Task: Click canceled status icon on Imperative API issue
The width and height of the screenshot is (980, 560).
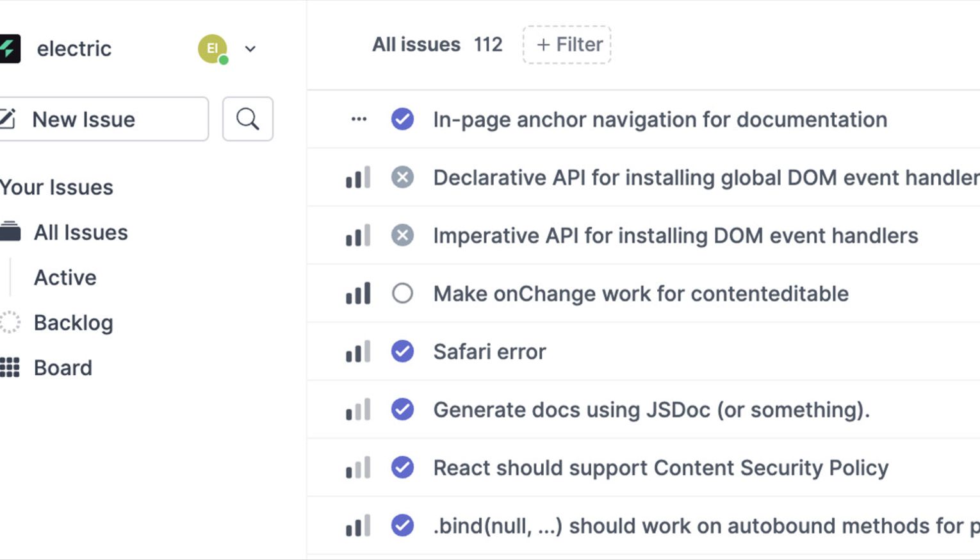Action: [402, 236]
